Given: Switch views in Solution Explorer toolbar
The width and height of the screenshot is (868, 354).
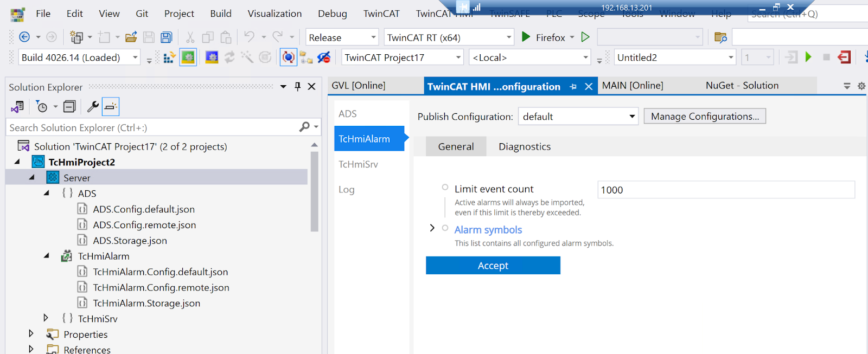Looking at the screenshot, I should click(17, 107).
